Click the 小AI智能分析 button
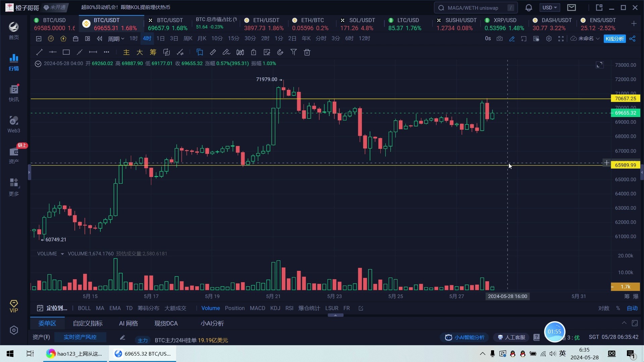The image size is (644, 362). (465, 337)
